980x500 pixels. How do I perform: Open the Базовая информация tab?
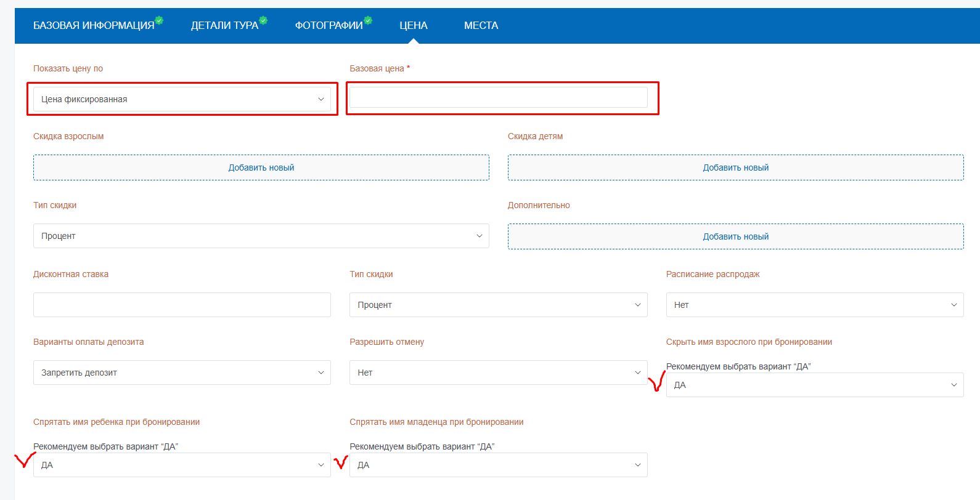[x=94, y=25]
